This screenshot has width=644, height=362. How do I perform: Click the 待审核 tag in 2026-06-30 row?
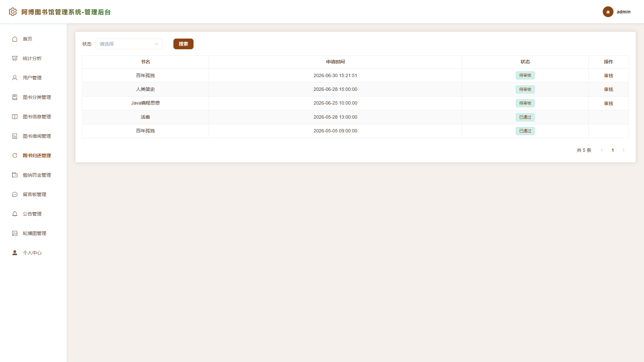[525, 75]
